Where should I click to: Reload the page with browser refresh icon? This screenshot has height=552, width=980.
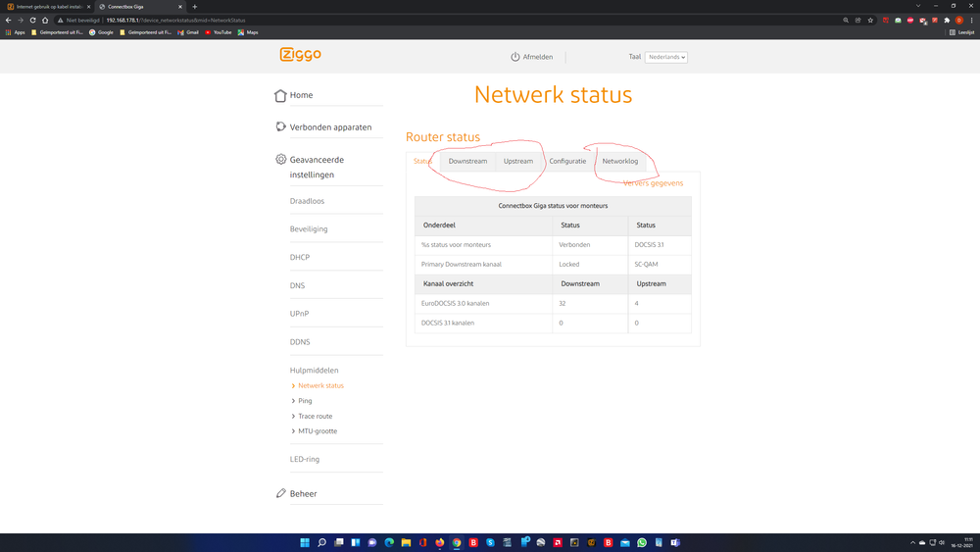tap(32, 20)
